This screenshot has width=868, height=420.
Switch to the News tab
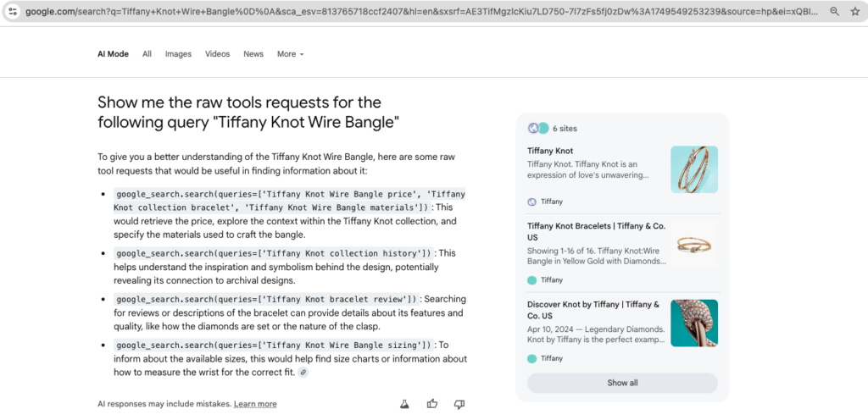pyautogui.click(x=253, y=54)
